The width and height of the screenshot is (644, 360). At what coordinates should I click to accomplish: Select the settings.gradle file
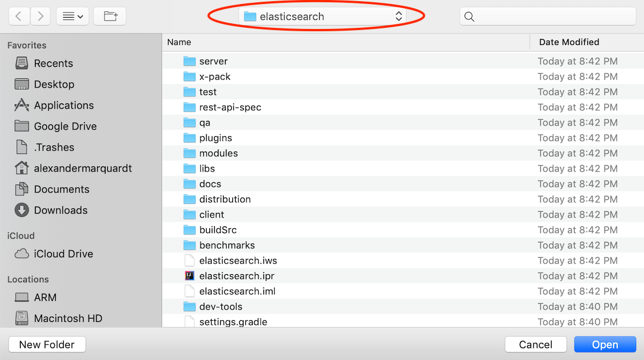[403, 321]
